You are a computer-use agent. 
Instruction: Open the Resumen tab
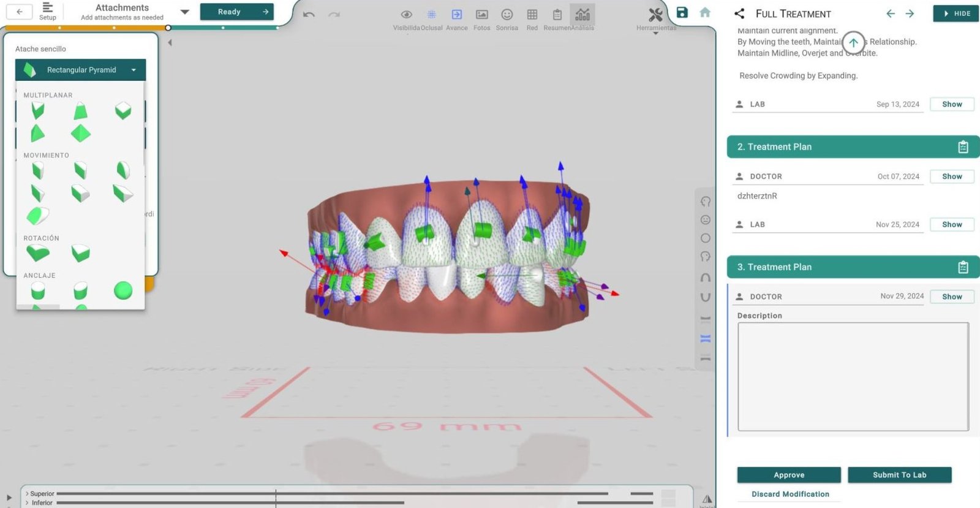tap(557, 15)
